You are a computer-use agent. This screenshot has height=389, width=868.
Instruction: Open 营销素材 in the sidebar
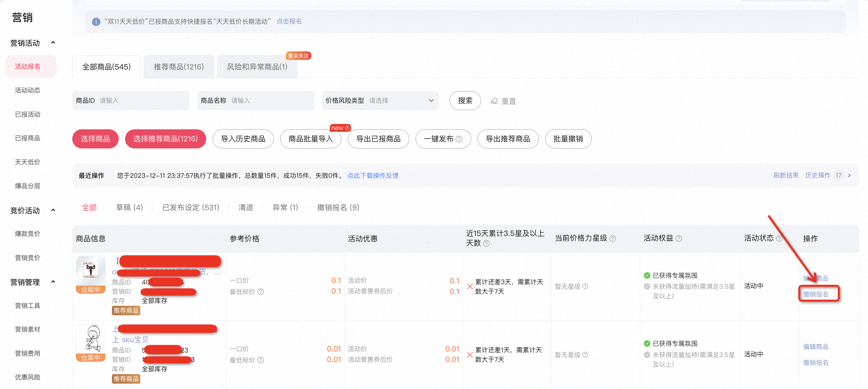(28, 329)
